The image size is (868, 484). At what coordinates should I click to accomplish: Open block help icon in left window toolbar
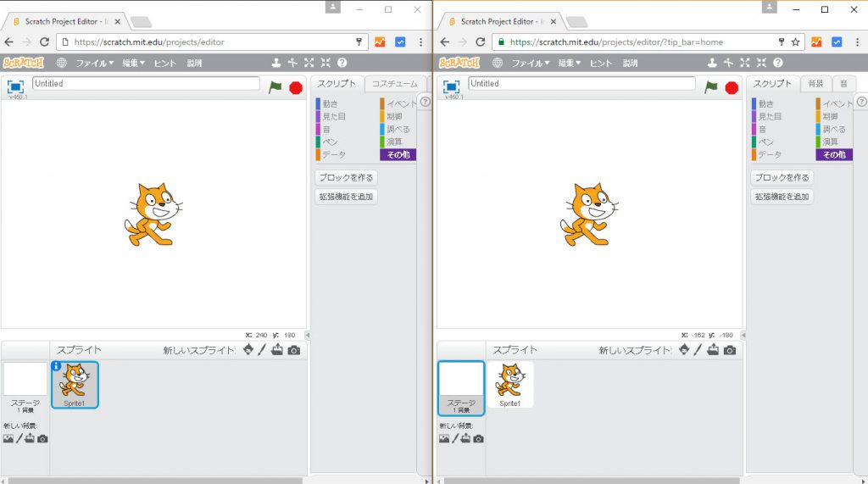pos(342,63)
